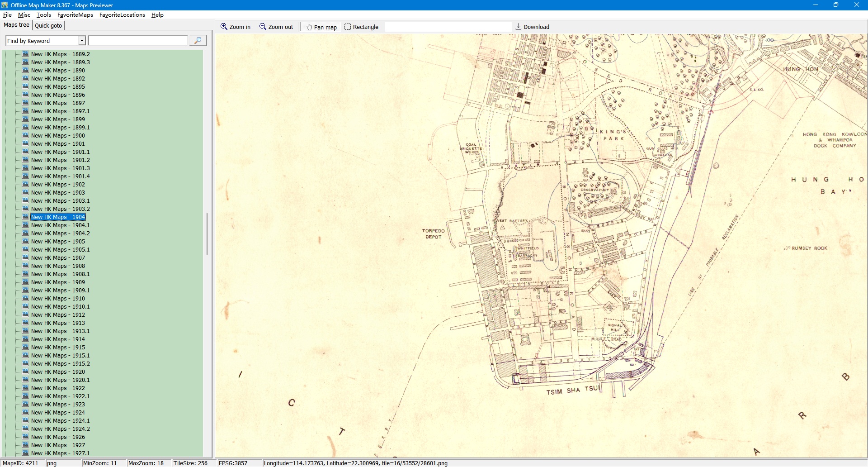This screenshot has width=868, height=467.
Task: Open the Find by Keyword dropdown
Action: (x=82, y=41)
